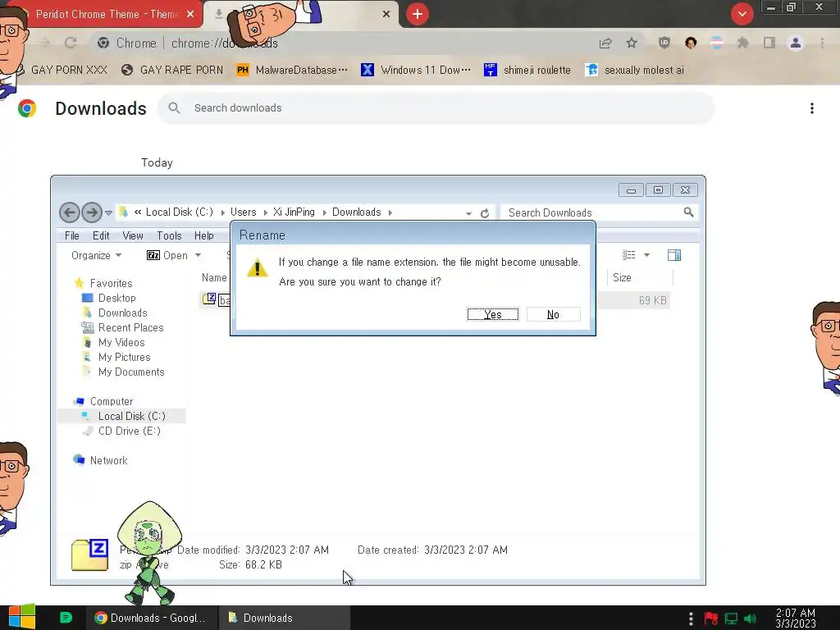Viewport: 840px width, 630px height.
Task: Open recent locations dropdown arrow
Action: coord(109,213)
